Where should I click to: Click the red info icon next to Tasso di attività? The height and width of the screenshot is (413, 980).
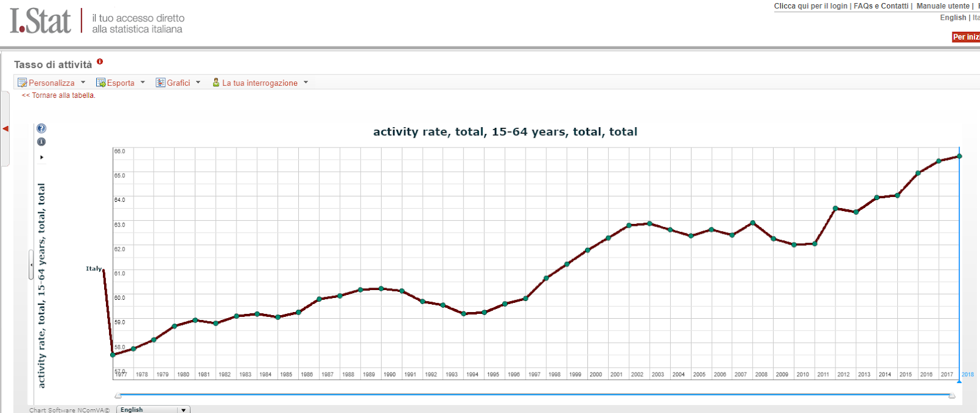[x=100, y=62]
